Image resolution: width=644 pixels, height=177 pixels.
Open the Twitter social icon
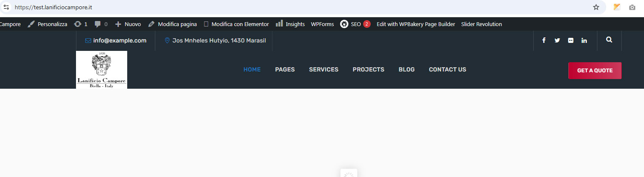tap(557, 40)
